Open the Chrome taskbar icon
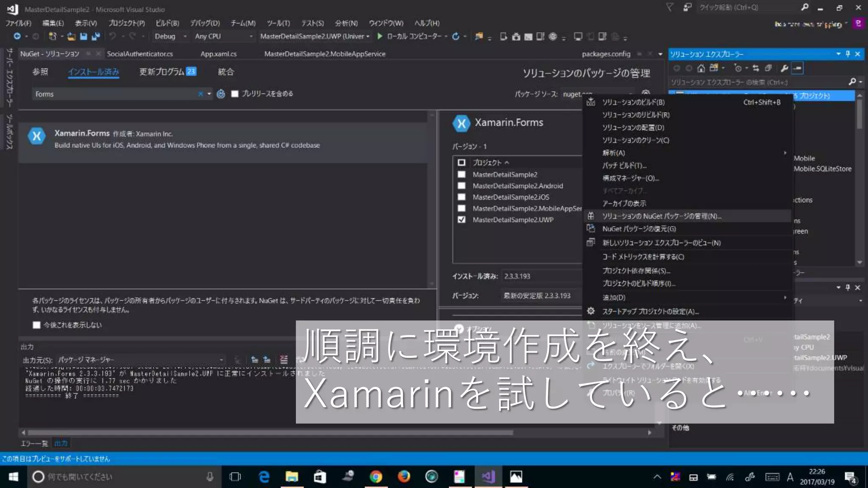 coord(376,477)
